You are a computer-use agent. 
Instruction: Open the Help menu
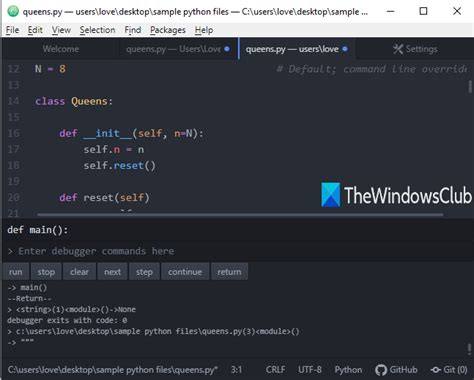click(204, 30)
